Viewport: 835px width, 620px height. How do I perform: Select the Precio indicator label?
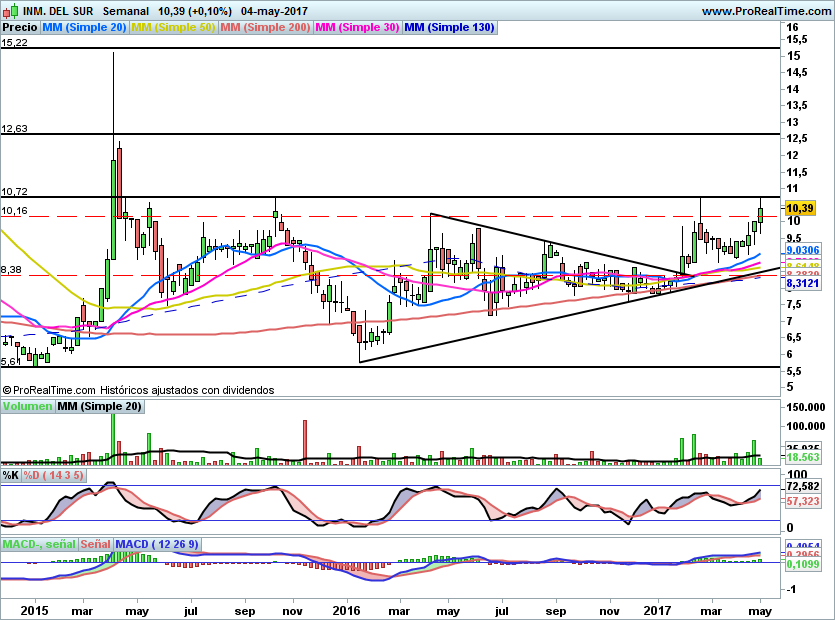(17, 28)
